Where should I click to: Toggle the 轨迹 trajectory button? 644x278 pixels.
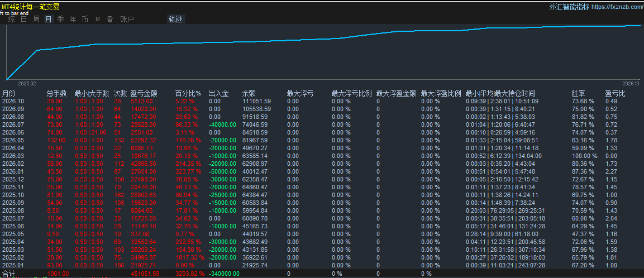click(176, 19)
